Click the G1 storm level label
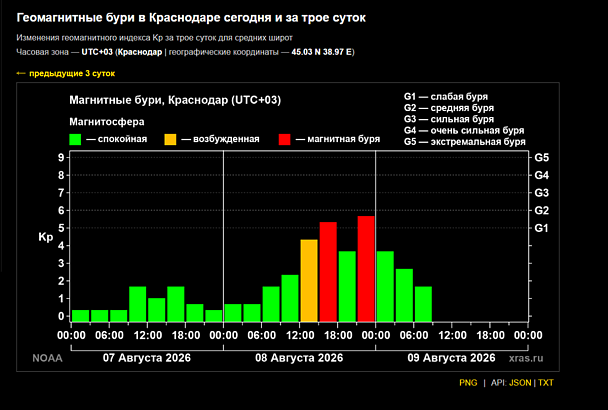Viewport: 608px width, 410px height. (x=542, y=228)
